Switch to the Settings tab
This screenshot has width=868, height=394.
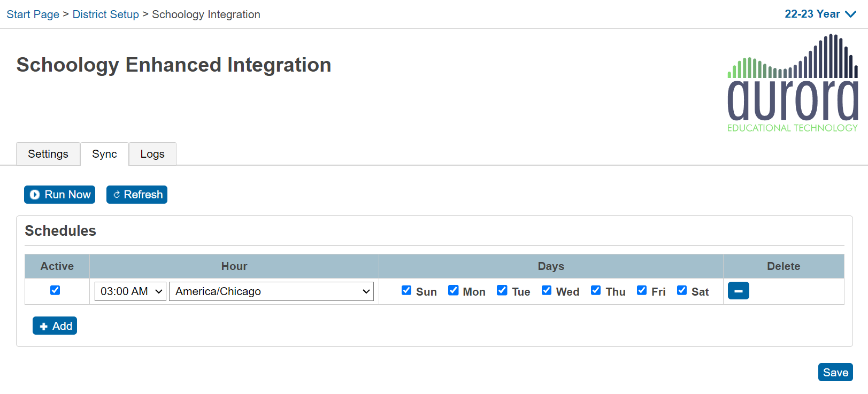pyautogui.click(x=48, y=154)
